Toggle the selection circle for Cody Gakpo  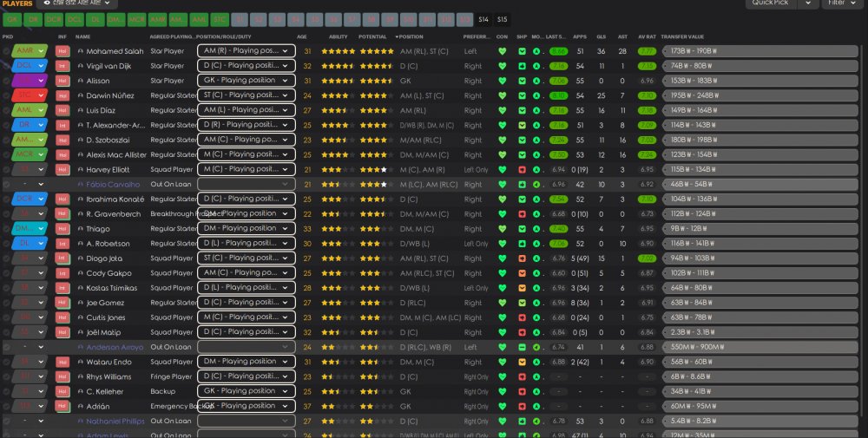(x=6, y=273)
